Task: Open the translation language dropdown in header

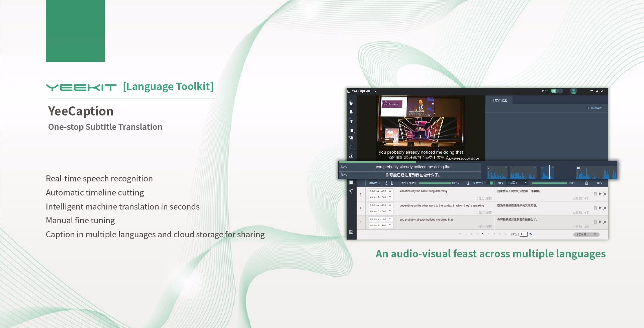Action: pos(518,183)
